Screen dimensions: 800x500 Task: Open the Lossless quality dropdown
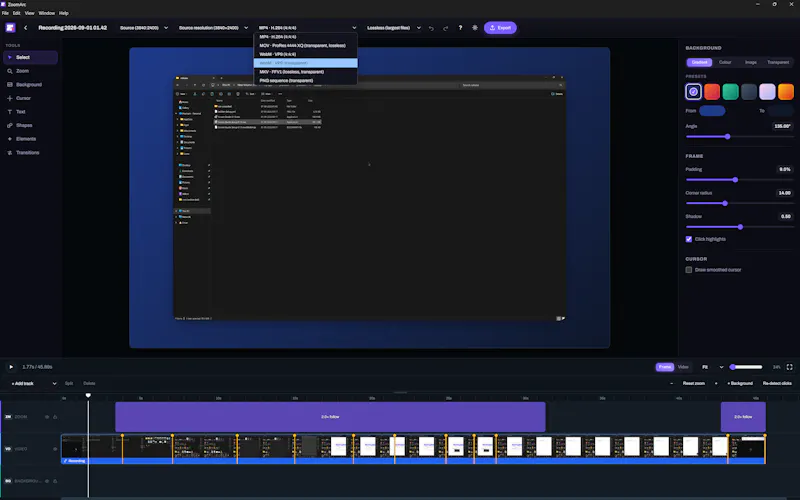(393, 28)
